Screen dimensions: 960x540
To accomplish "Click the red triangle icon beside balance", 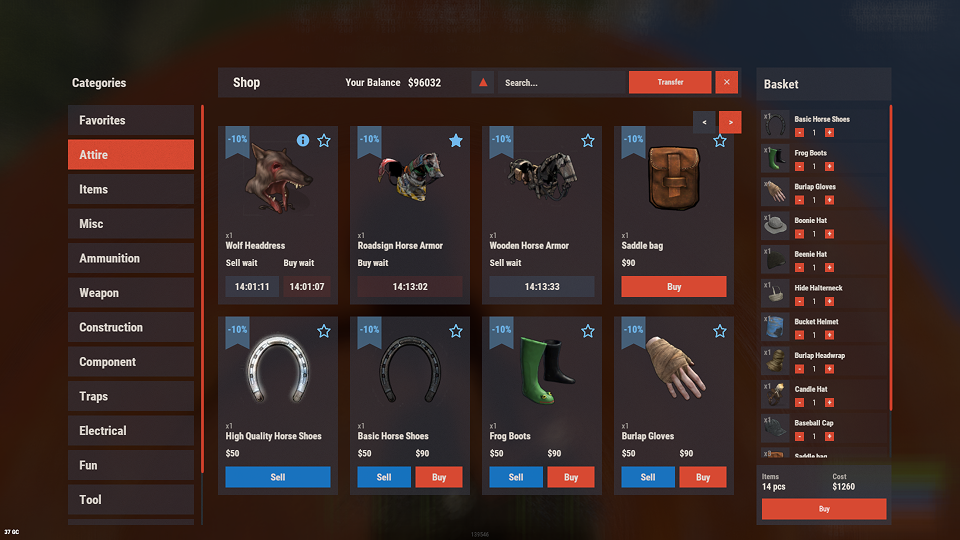I will pos(483,82).
